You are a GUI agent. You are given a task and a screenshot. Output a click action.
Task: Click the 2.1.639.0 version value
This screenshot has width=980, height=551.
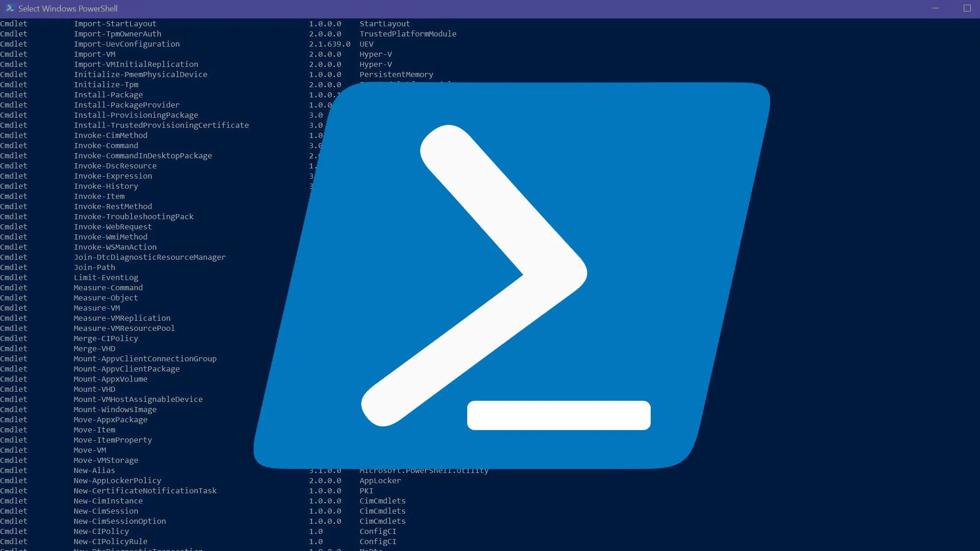click(x=330, y=44)
